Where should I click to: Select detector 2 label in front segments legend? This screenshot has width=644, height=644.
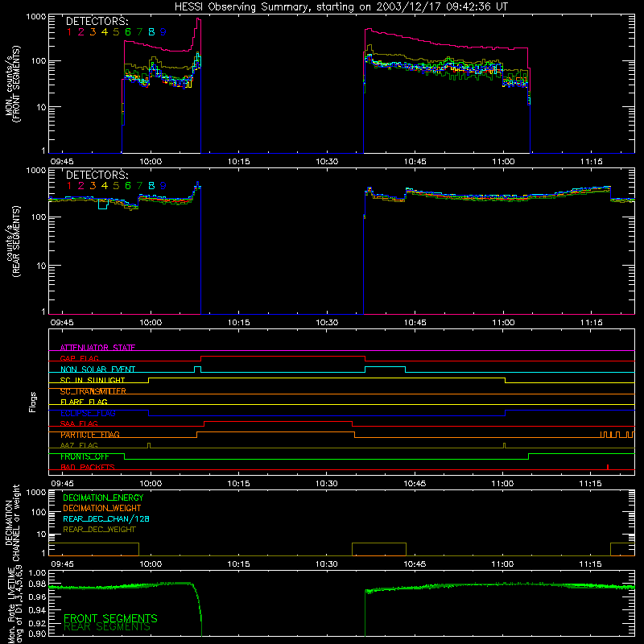[81, 32]
